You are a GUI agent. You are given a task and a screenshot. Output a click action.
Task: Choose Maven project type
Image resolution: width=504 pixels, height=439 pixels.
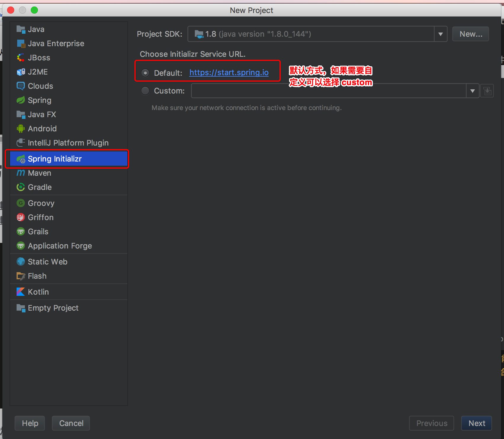69,173
